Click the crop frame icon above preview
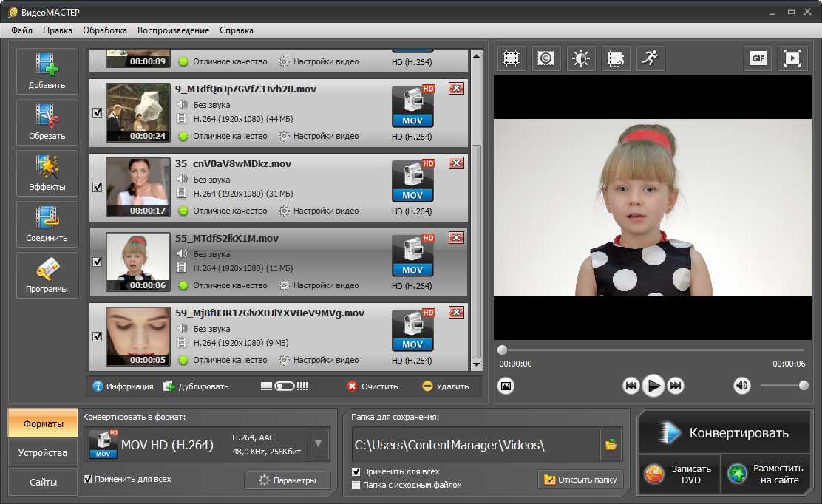This screenshot has width=822, height=504. (511, 58)
